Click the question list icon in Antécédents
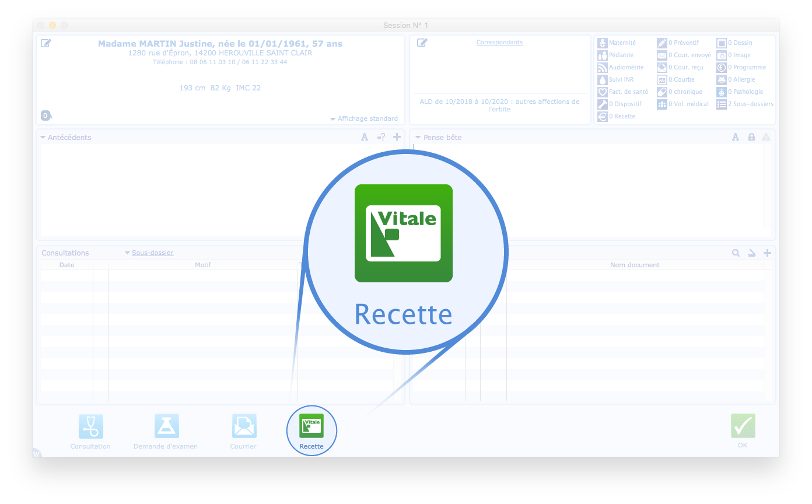Screen dimensions: 812x504 381,137
